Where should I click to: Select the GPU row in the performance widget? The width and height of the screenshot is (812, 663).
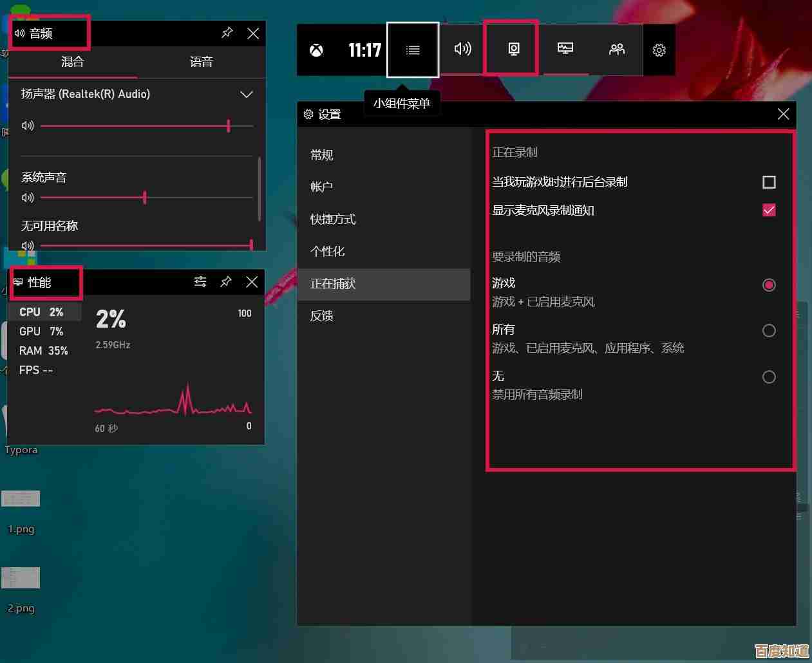coord(39,331)
